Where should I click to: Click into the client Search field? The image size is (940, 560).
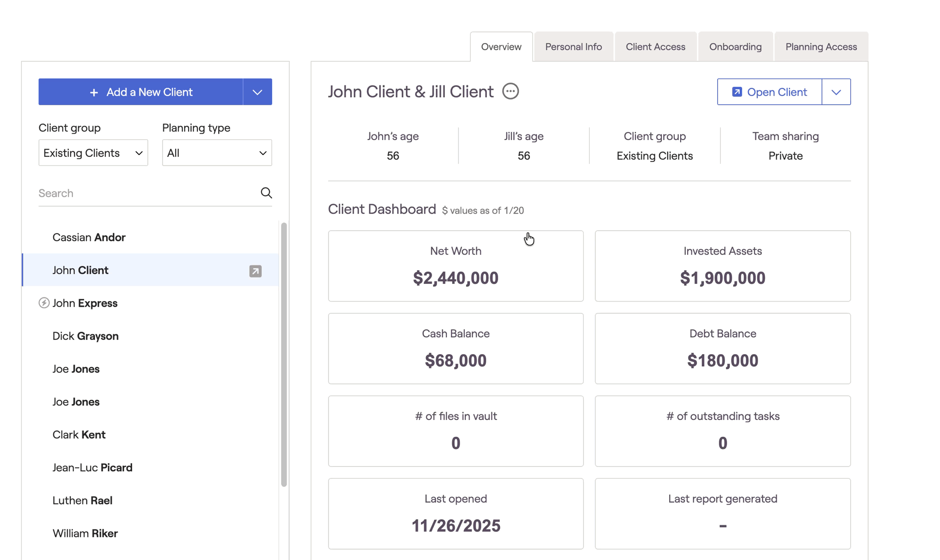pyautogui.click(x=146, y=193)
